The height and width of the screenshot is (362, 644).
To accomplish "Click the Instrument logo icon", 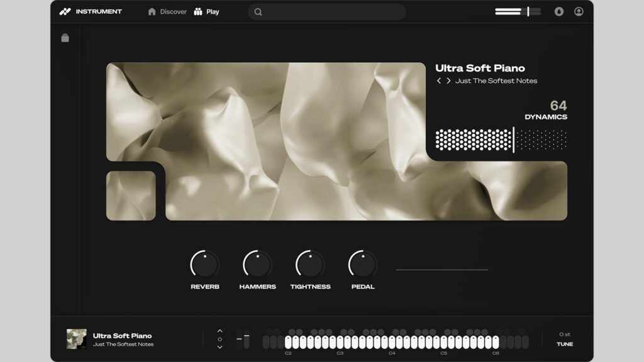I will pyautogui.click(x=65, y=11).
